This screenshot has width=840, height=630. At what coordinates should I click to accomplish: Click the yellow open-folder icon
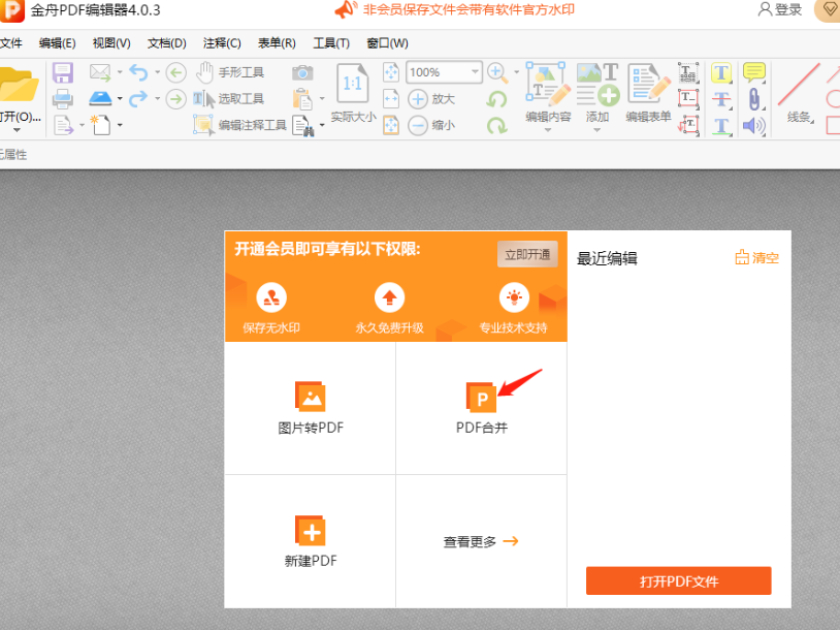[18, 86]
